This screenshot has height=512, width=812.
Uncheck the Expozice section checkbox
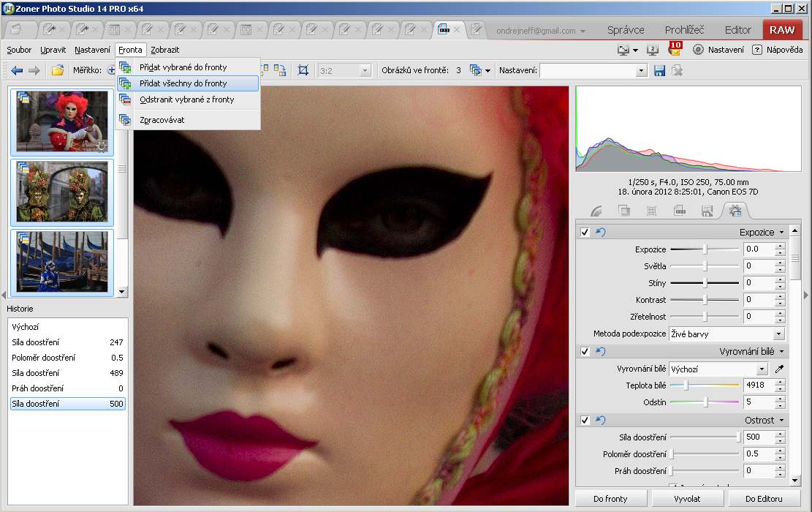tap(585, 233)
